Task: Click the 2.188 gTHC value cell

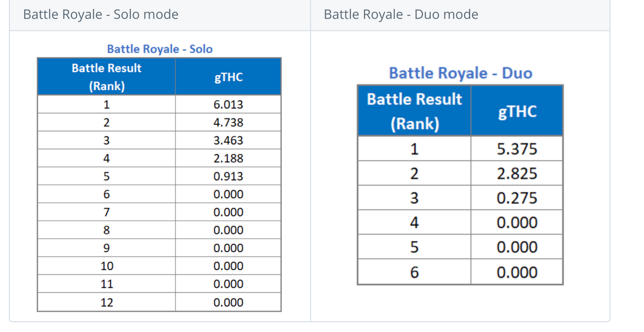Action: click(x=228, y=159)
